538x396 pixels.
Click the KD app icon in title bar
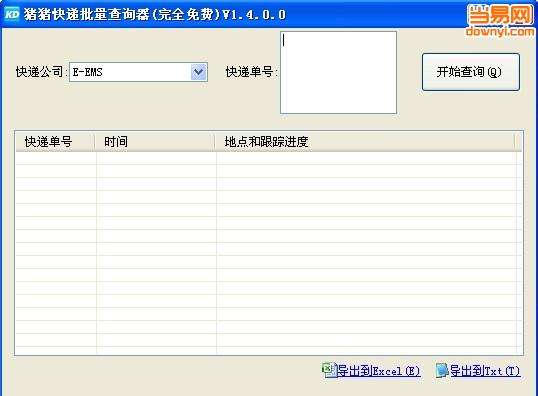(12, 14)
